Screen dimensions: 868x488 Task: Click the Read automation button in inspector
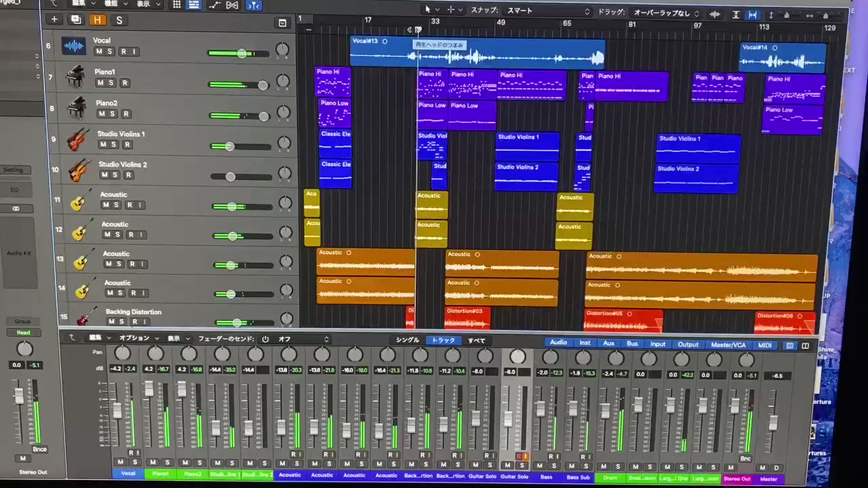pyautogui.click(x=24, y=333)
